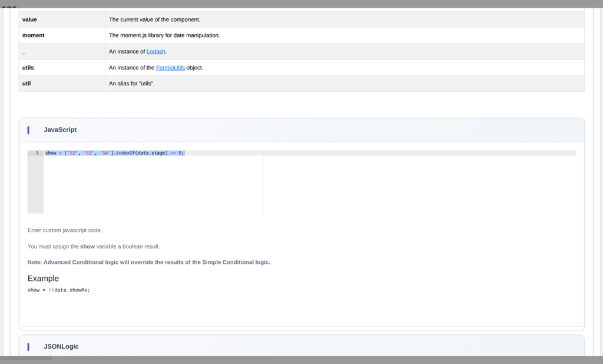Image resolution: width=603 pixels, height=364 pixels.
Task: Click the underscore variable name cell
Action: 62,52
